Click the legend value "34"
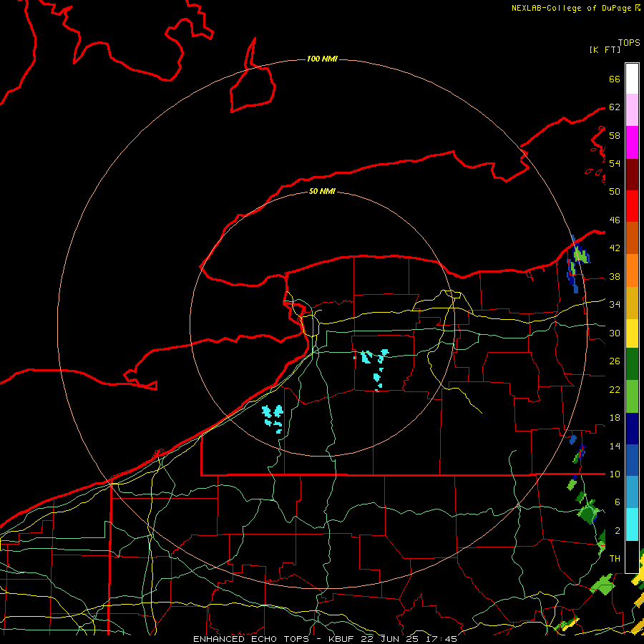The height and width of the screenshot is (644, 644). click(615, 305)
